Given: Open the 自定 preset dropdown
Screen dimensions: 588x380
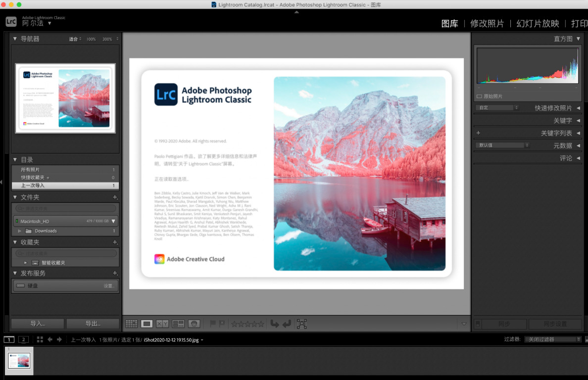Looking at the screenshot, I should tap(497, 107).
